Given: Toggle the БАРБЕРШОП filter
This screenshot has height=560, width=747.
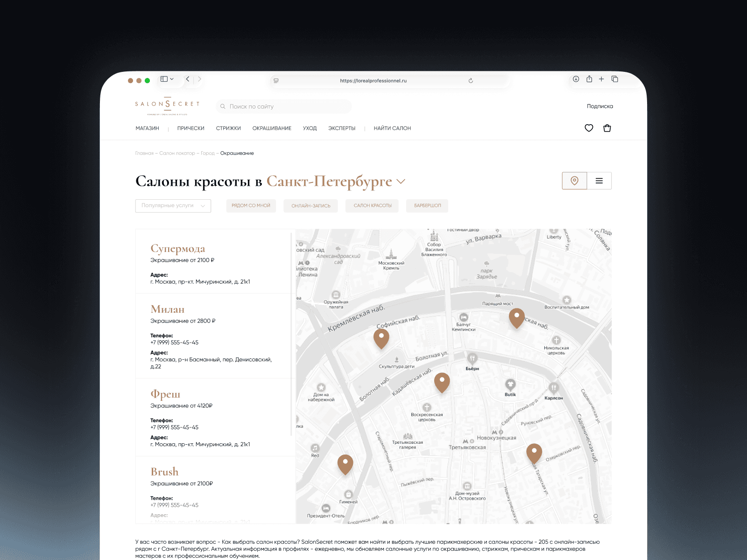Looking at the screenshot, I should click(428, 206).
